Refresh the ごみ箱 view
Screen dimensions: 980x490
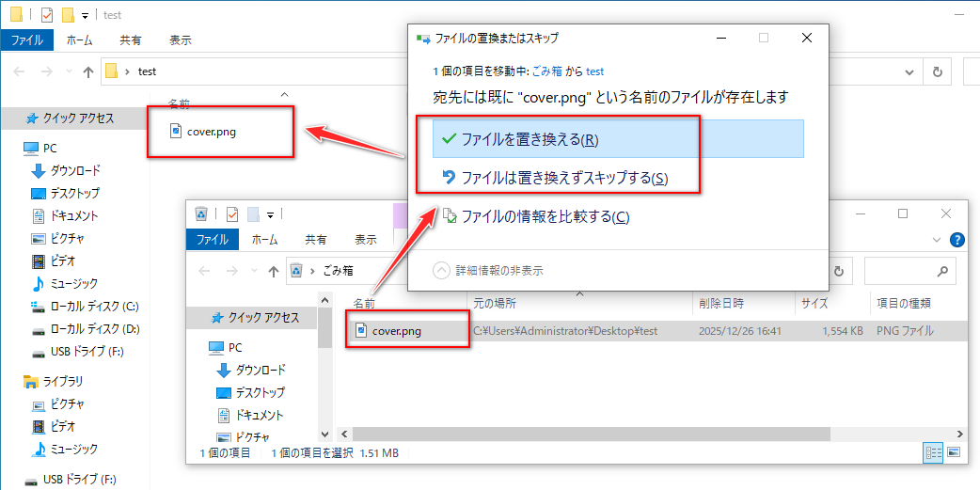tap(839, 271)
